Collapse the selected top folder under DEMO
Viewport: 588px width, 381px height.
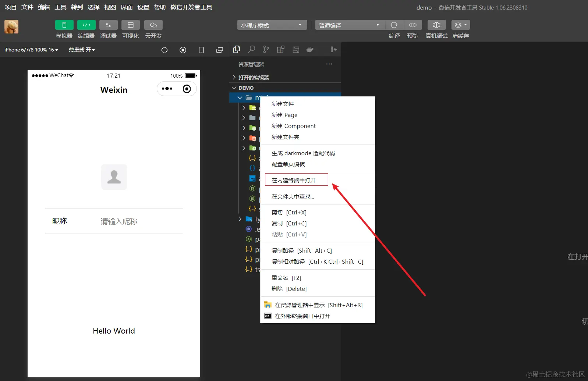(240, 97)
